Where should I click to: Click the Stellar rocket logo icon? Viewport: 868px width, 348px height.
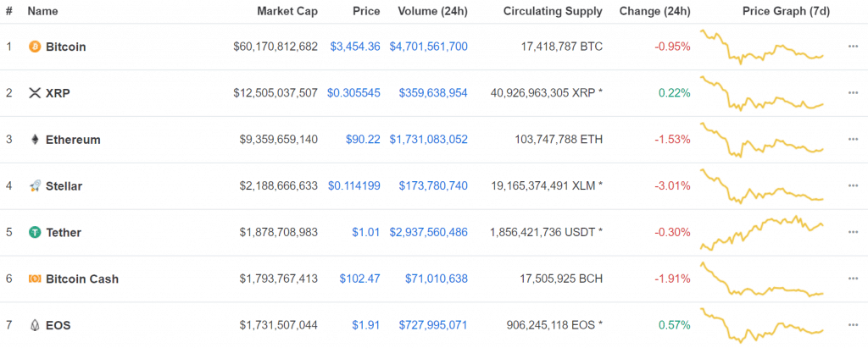tap(35, 186)
